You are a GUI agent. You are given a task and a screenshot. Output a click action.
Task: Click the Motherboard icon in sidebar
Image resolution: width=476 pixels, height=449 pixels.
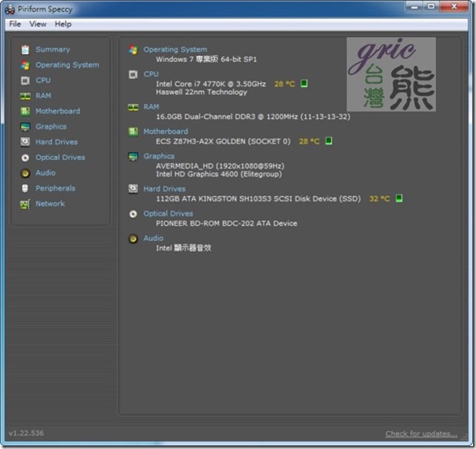[25, 112]
